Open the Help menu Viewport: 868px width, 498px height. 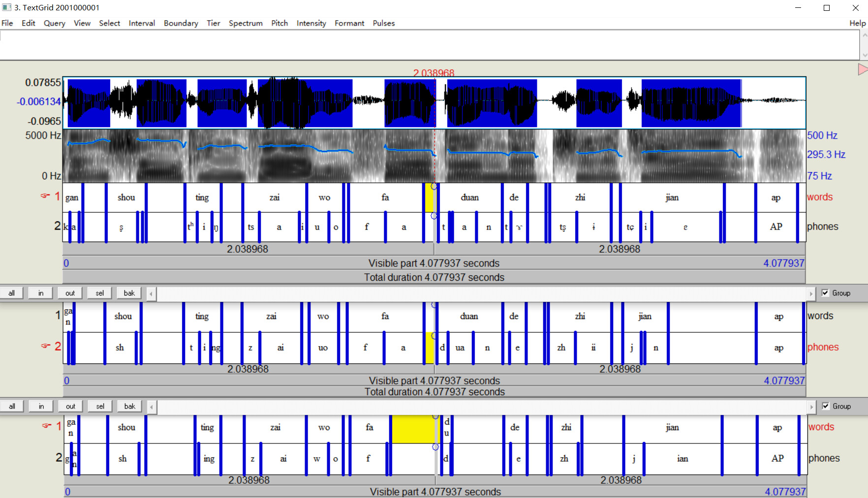point(857,23)
